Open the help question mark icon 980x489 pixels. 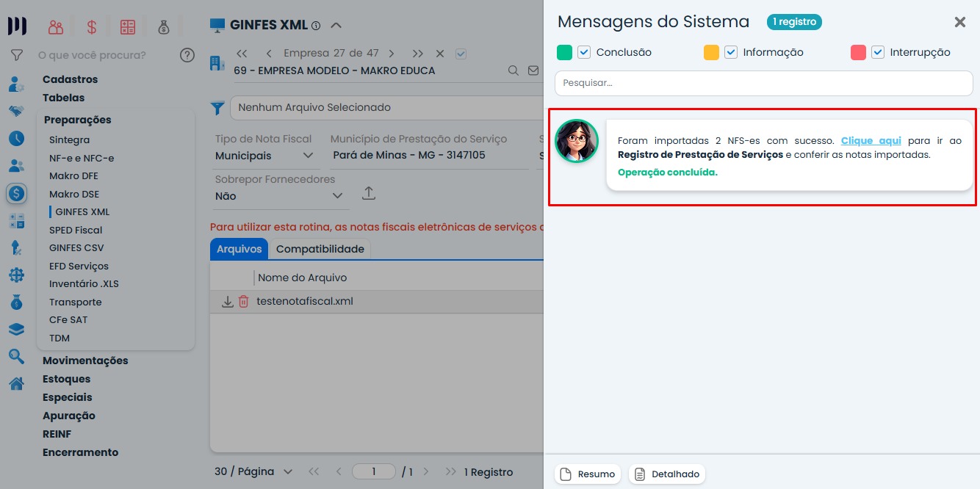tap(187, 55)
